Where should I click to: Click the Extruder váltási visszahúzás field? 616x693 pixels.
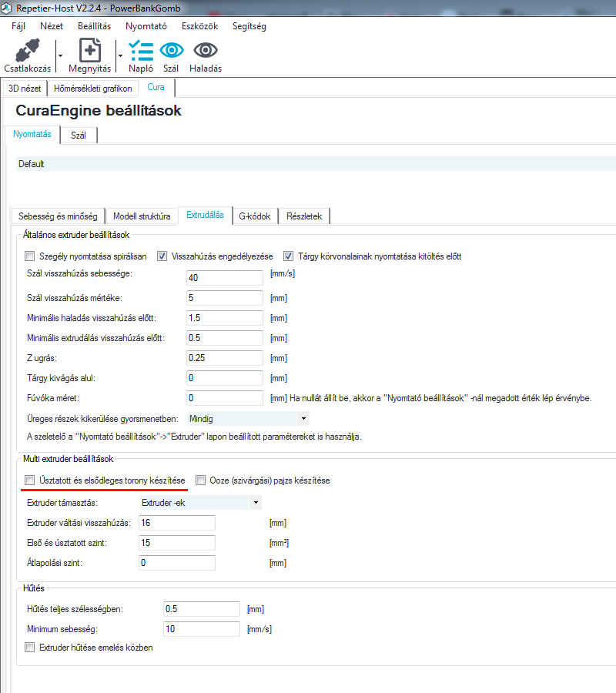[x=177, y=523]
